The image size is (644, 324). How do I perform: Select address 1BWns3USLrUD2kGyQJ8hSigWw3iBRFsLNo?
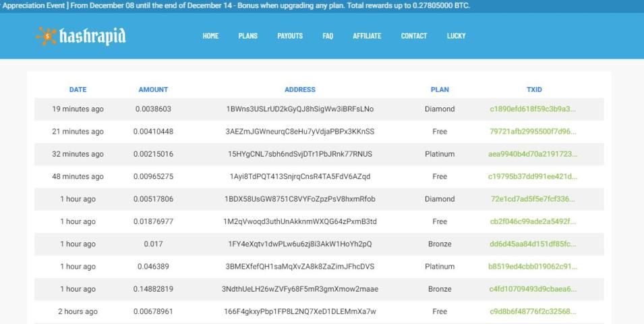tap(300, 109)
